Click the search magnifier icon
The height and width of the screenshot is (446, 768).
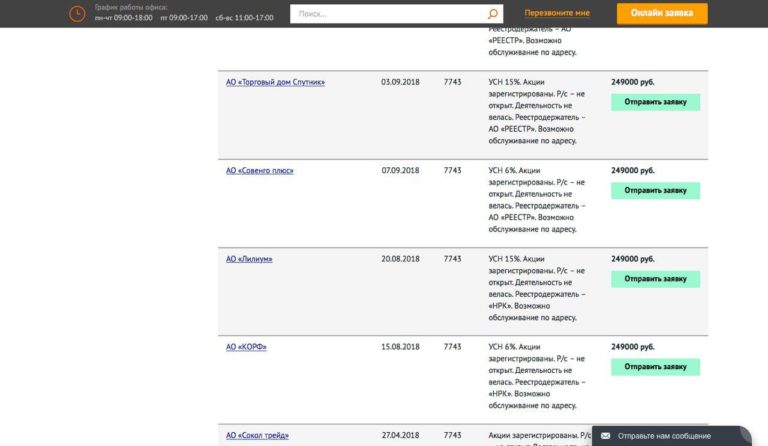click(493, 14)
